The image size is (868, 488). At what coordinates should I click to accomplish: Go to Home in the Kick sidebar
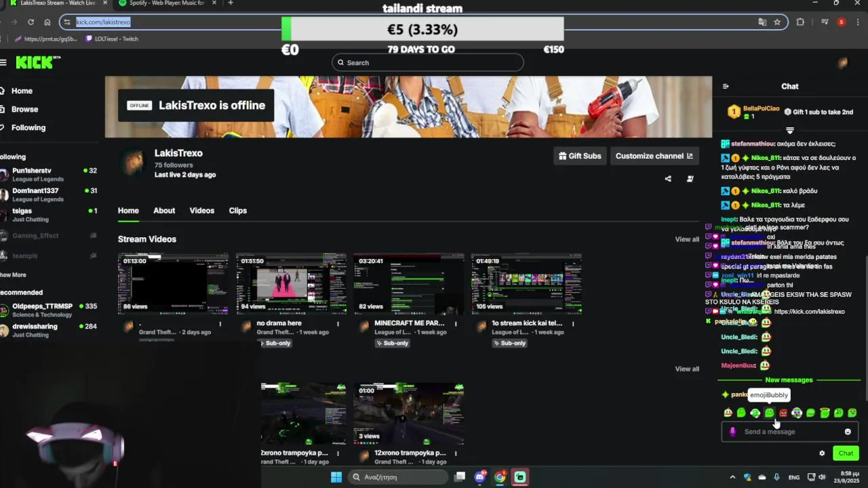pyautogui.click(x=17, y=91)
